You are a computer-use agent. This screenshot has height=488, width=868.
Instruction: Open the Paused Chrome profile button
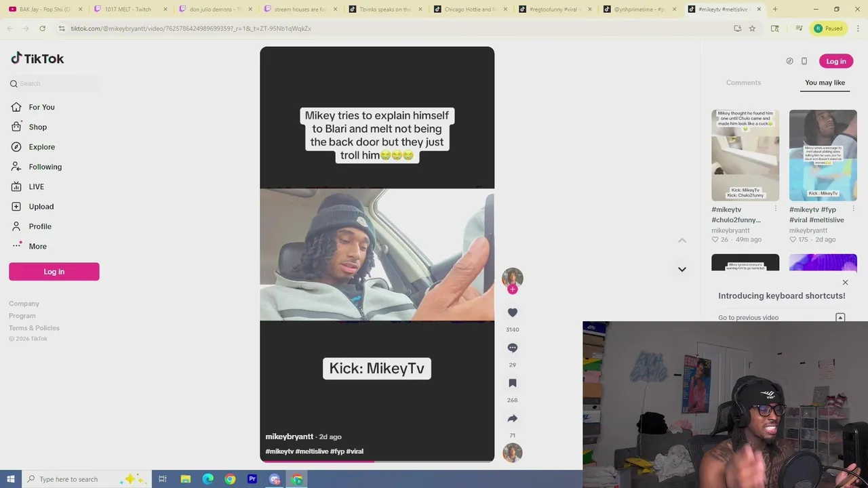pos(829,28)
